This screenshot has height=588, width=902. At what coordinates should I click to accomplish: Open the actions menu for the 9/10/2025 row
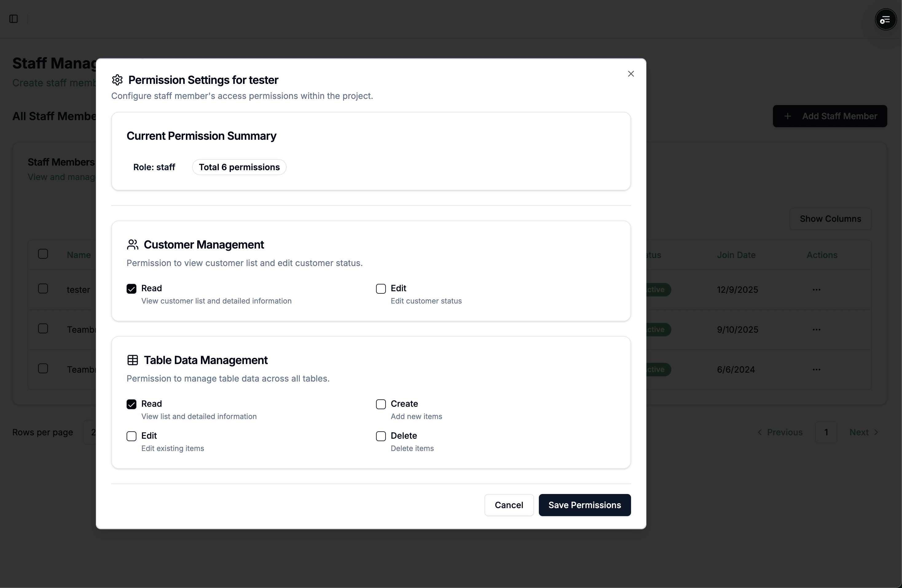[816, 330]
